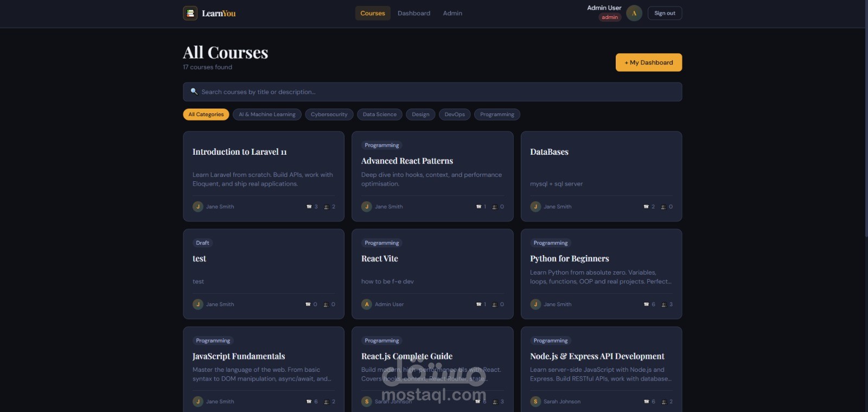
Task: Click the search courses input field
Action: [432, 92]
